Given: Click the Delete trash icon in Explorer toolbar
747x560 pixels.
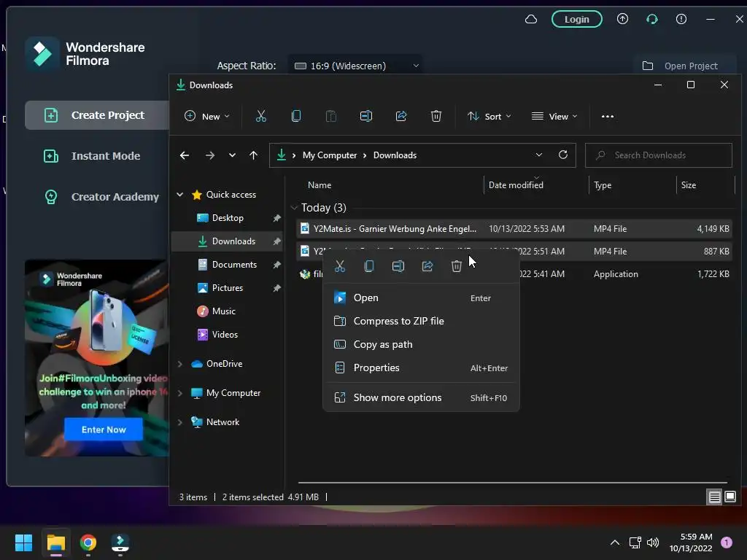Looking at the screenshot, I should 436,116.
